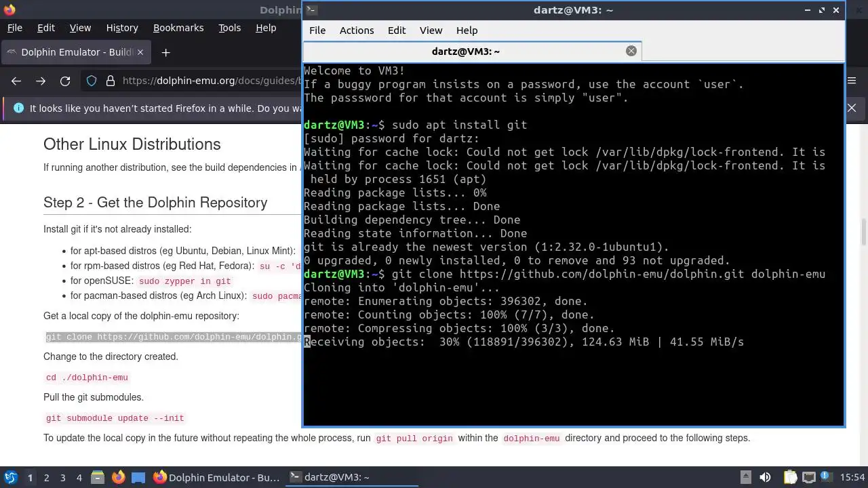Viewport: 868px width, 488px height.
Task: Click the highlighted git clone command text
Action: (174, 337)
